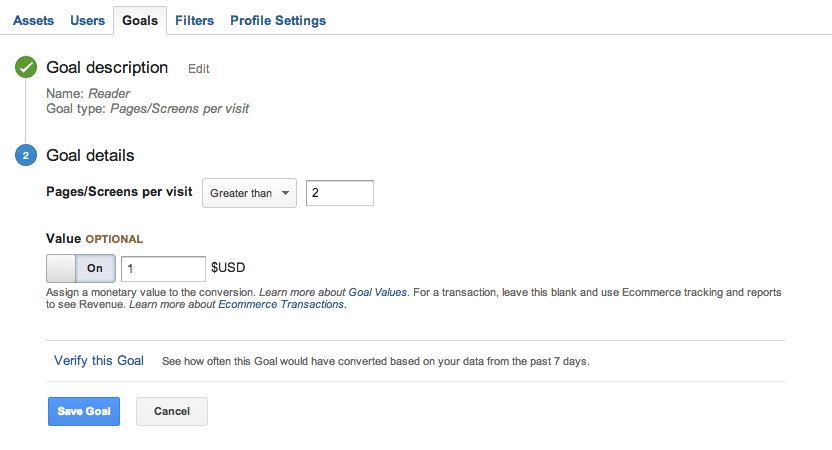Click the blue step 2 circle icon
Screen dimensions: 832x450
(x=26, y=156)
